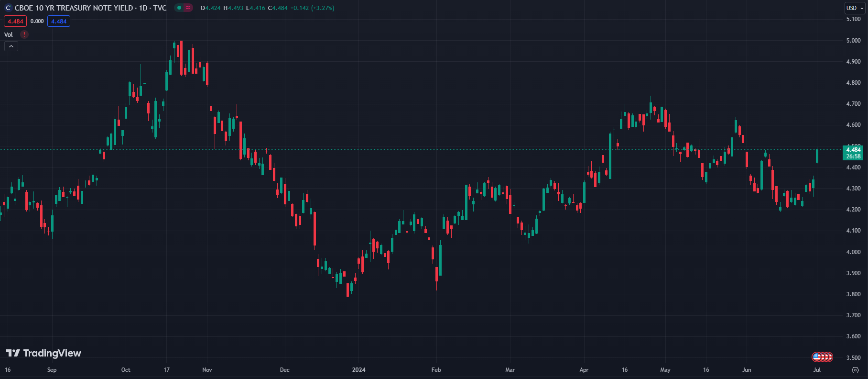This screenshot has height=379, width=868.
Task: Click the CBOE 10 YR Treasury Note Yield title
Action: 90,8
